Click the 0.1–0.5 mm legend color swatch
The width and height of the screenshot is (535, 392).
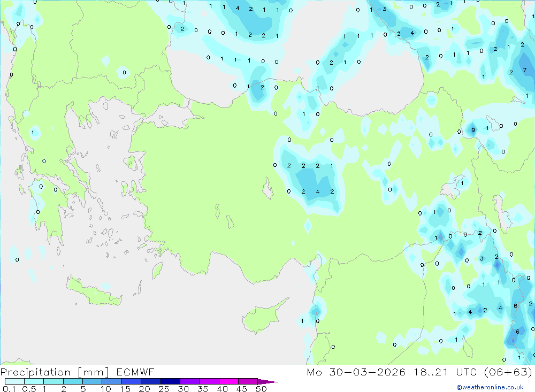pyautogui.click(x=14, y=381)
